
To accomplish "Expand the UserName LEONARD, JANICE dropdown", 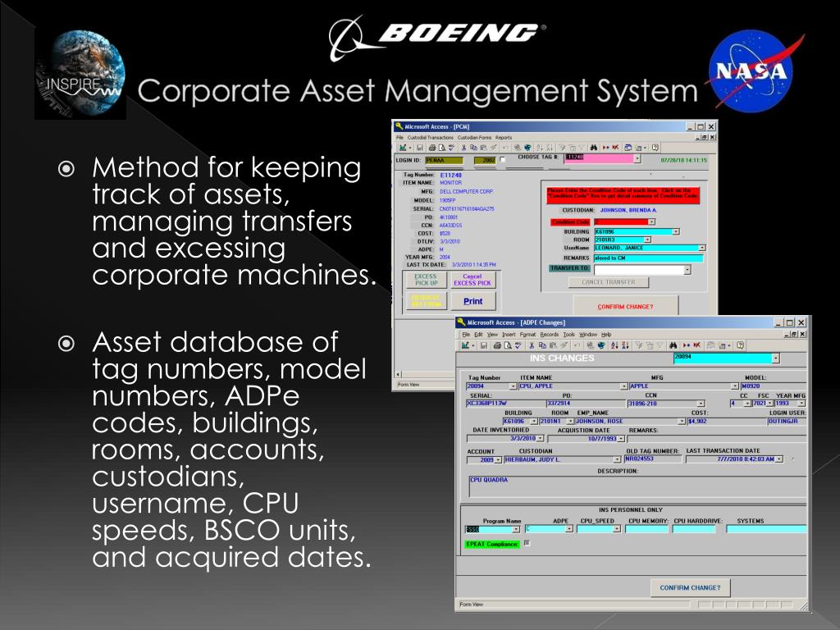I will click(x=702, y=248).
